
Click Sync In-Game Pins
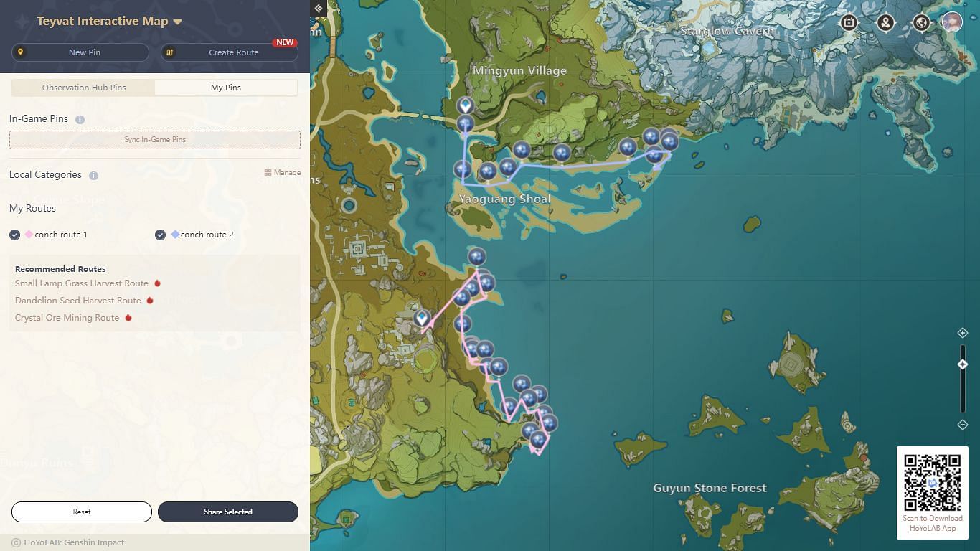pyautogui.click(x=155, y=140)
